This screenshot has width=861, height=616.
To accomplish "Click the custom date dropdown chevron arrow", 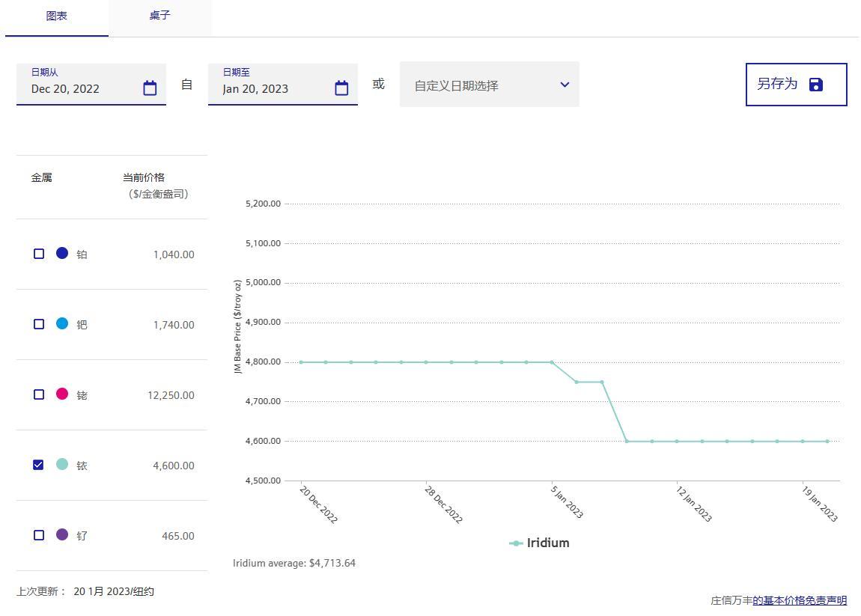I will [565, 85].
